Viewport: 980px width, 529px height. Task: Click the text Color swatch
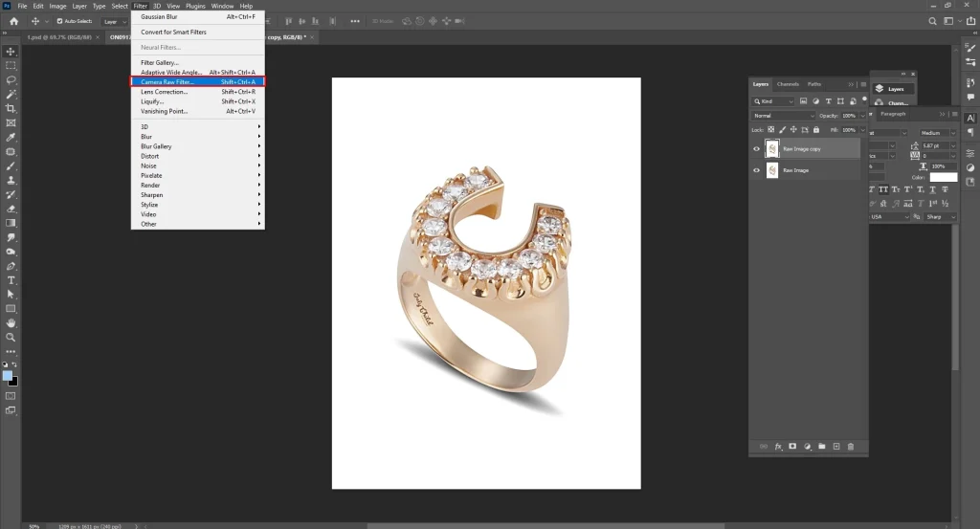(x=944, y=177)
